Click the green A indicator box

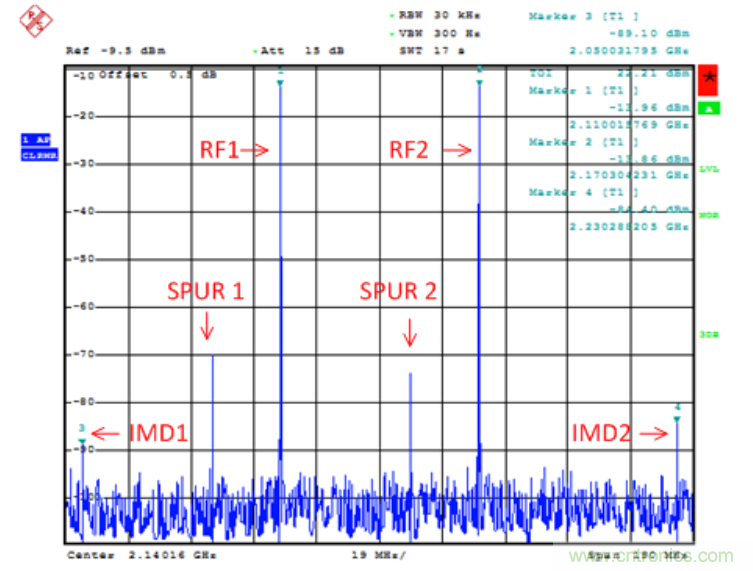(x=709, y=108)
